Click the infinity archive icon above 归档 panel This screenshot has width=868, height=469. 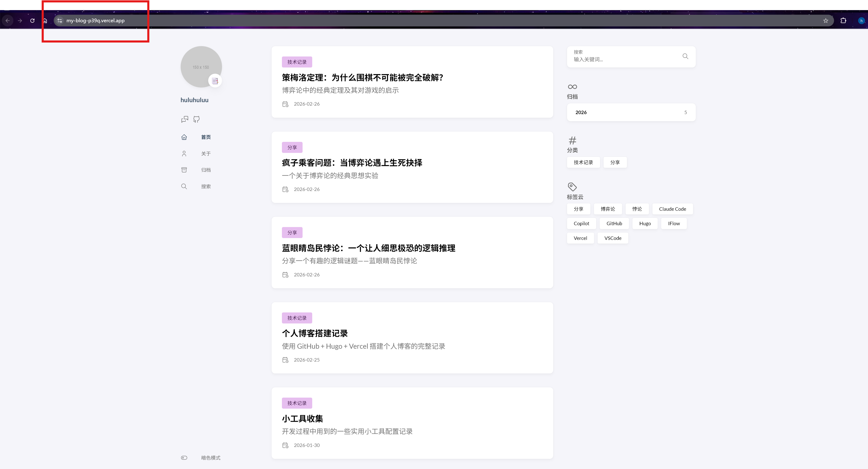pos(572,87)
